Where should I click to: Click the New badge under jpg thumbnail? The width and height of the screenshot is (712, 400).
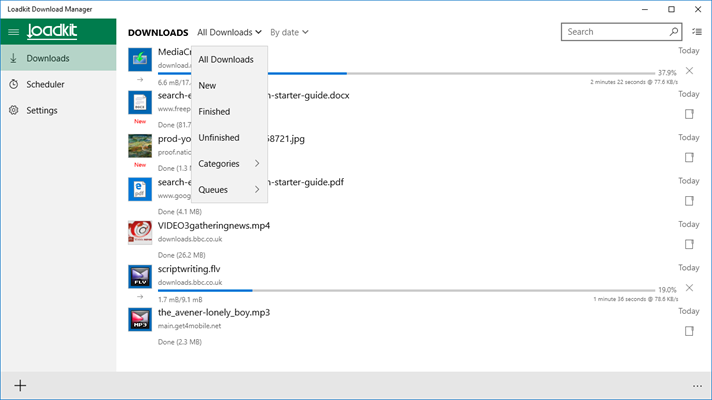pos(140,165)
